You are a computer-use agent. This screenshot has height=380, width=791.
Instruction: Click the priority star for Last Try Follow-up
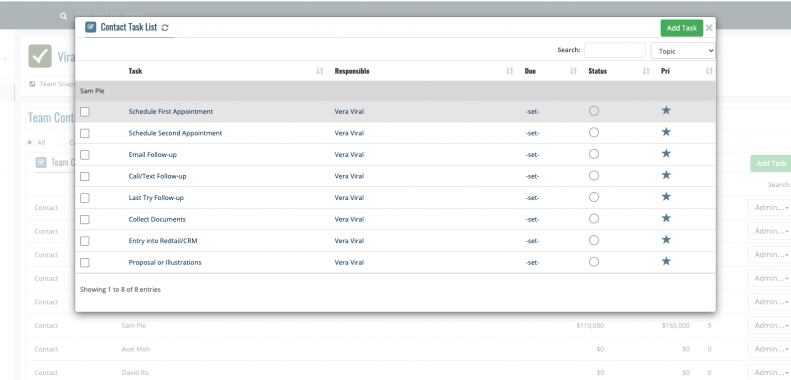[666, 196]
